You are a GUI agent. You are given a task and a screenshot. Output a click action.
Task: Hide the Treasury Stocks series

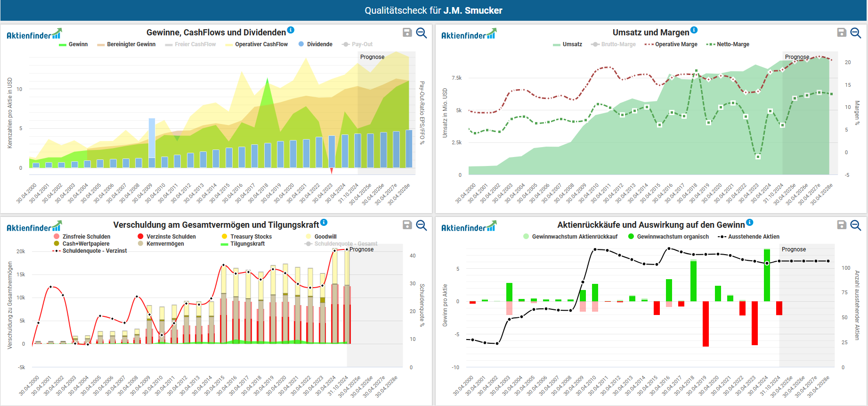click(251, 237)
